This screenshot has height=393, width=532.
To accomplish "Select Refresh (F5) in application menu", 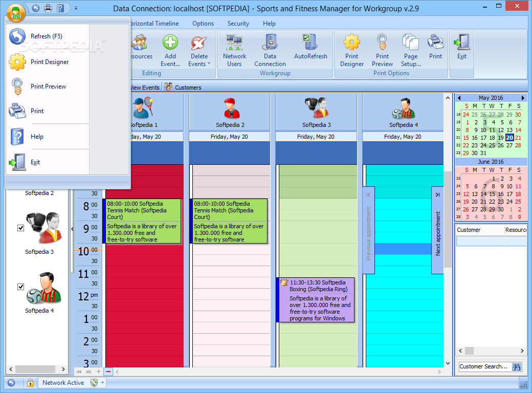I will click(47, 36).
